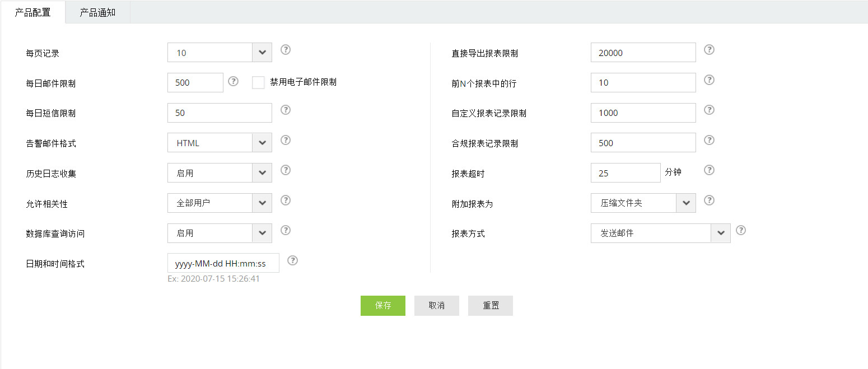868x369 pixels.
Task: Show help for 告警邮件格式
Action: tap(286, 140)
